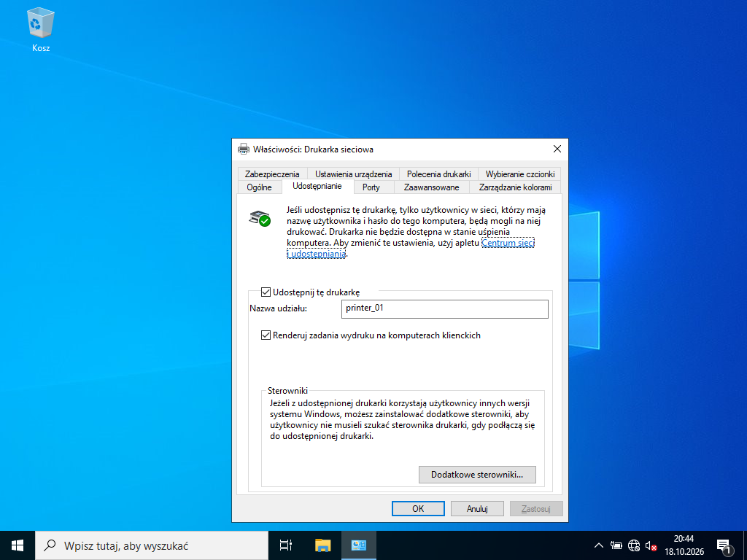Image resolution: width=747 pixels, height=560 pixels.
Task: Confirm the dialog with OK
Action: [x=418, y=508]
